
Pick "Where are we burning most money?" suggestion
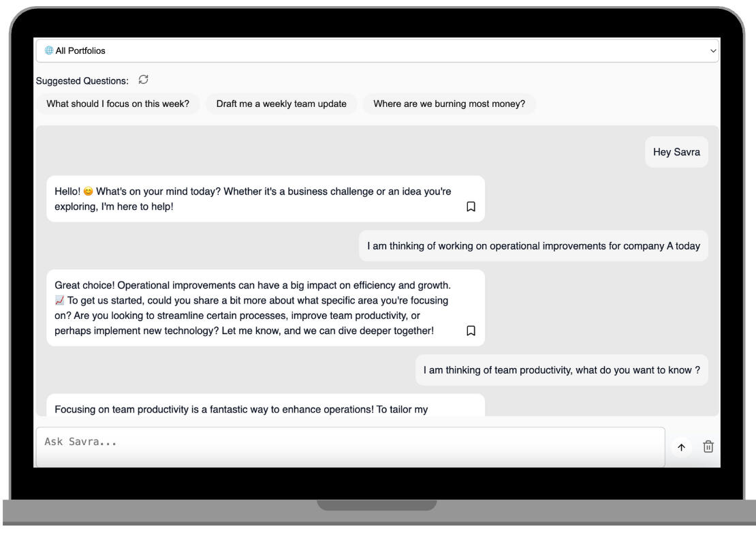click(450, 104)
